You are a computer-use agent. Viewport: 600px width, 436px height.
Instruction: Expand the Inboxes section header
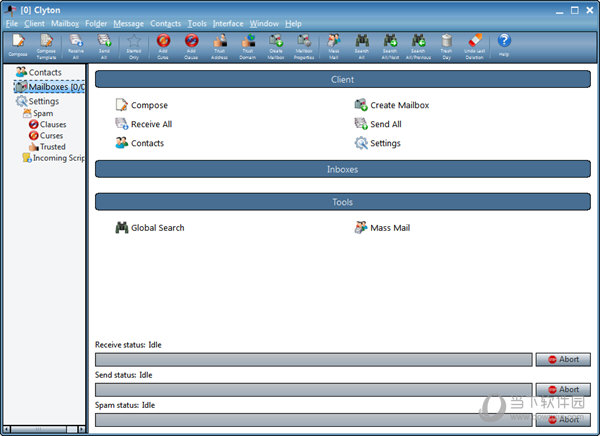342,170
